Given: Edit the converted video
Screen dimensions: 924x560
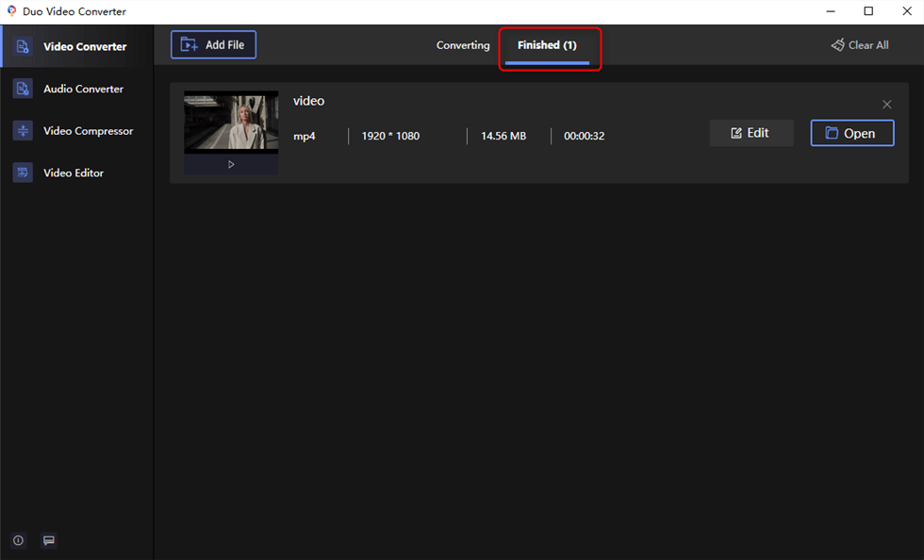Looking at the screenshot, I should coord(751,133).
